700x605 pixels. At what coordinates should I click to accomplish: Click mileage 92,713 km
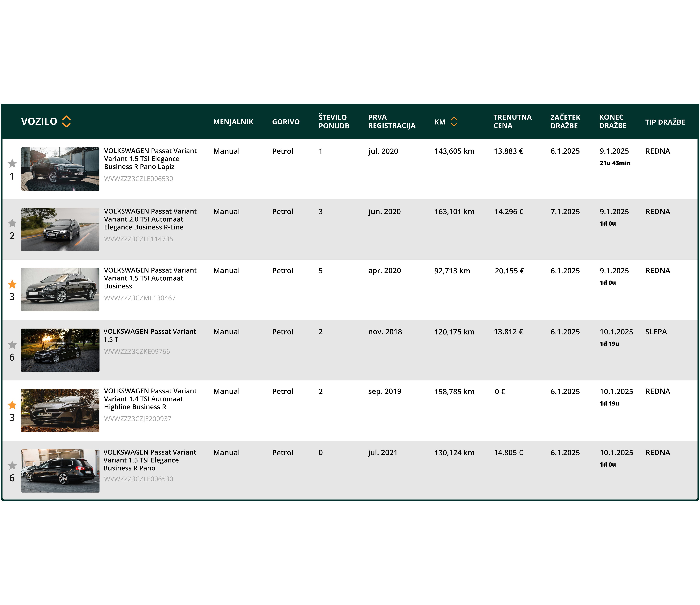coord(452,271)
